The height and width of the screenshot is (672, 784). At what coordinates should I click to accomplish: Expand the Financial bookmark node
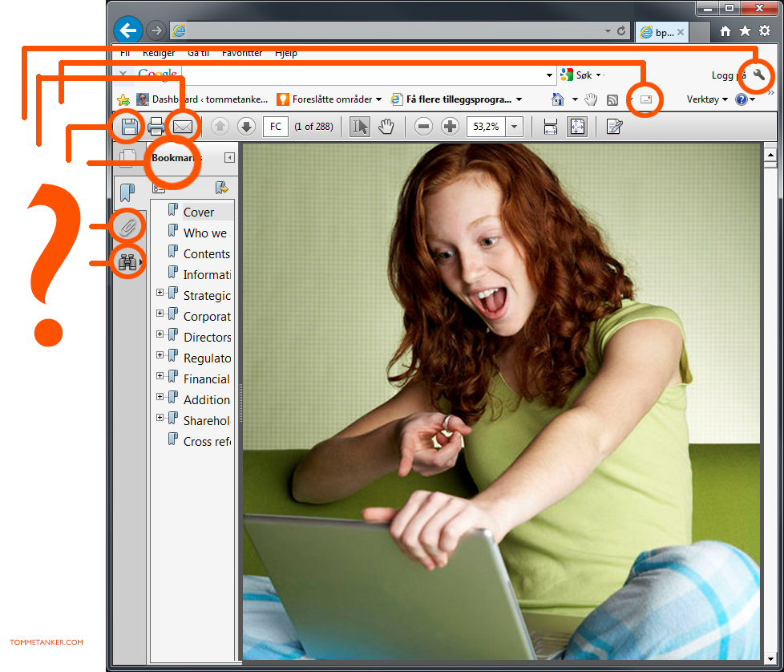click(160, 376)
